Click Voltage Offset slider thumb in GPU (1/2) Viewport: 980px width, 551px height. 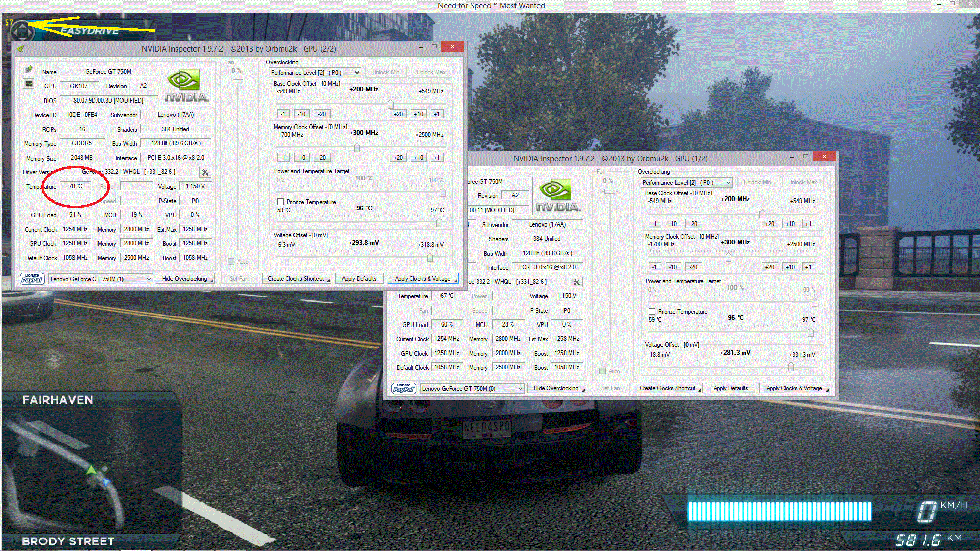pos(791,366)
